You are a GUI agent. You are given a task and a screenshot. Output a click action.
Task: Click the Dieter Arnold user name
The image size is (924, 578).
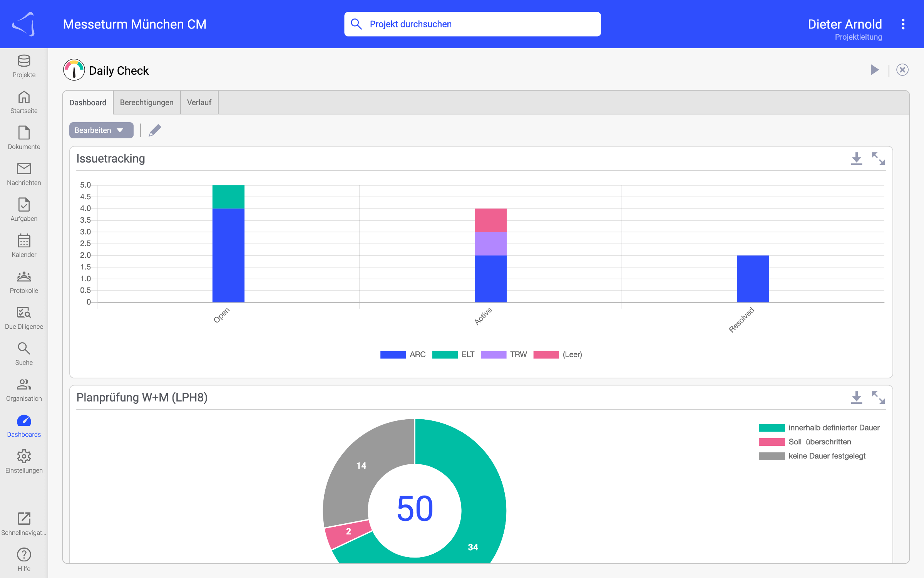coord(845,24)
